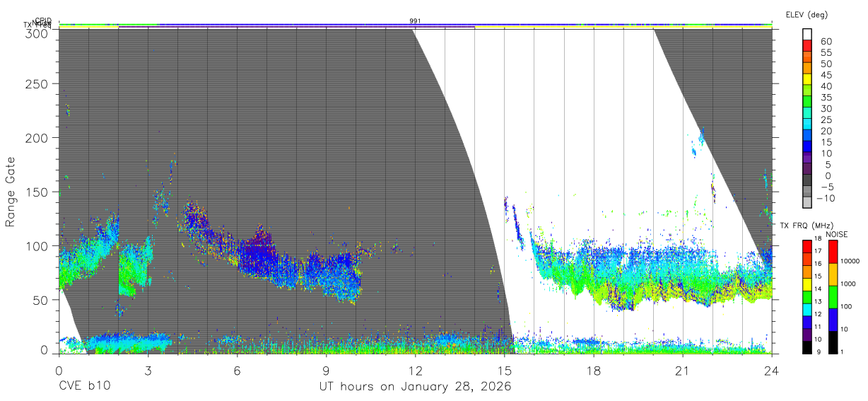
Task: Click the "9" tick on the UT hours axis
Action: tap(326, 370)
